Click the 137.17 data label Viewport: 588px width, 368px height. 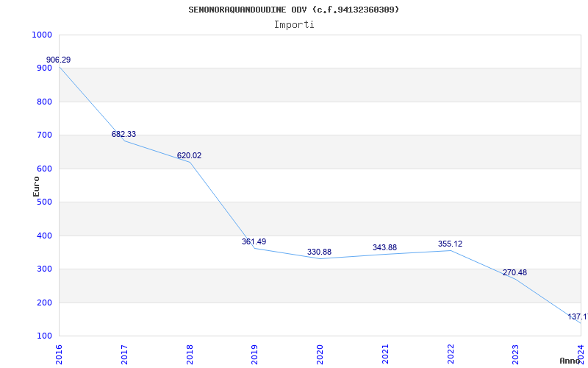point(578,317)
